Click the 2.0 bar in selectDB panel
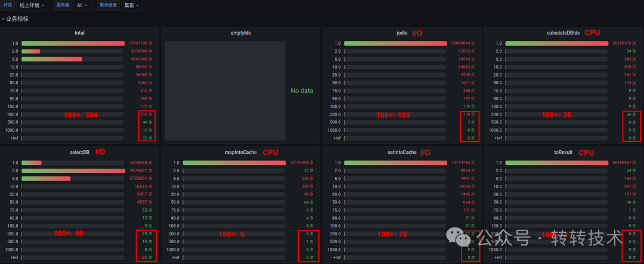 [x=73, y=171]
